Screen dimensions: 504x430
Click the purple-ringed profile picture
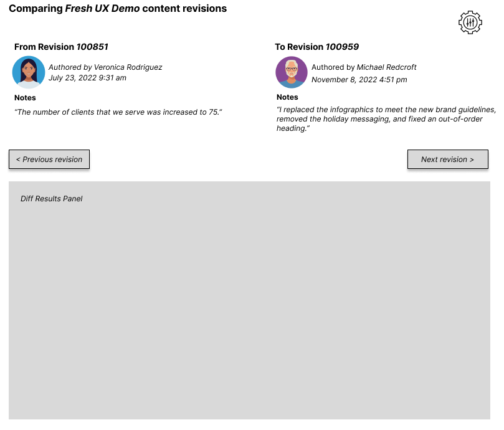(291, 72)
